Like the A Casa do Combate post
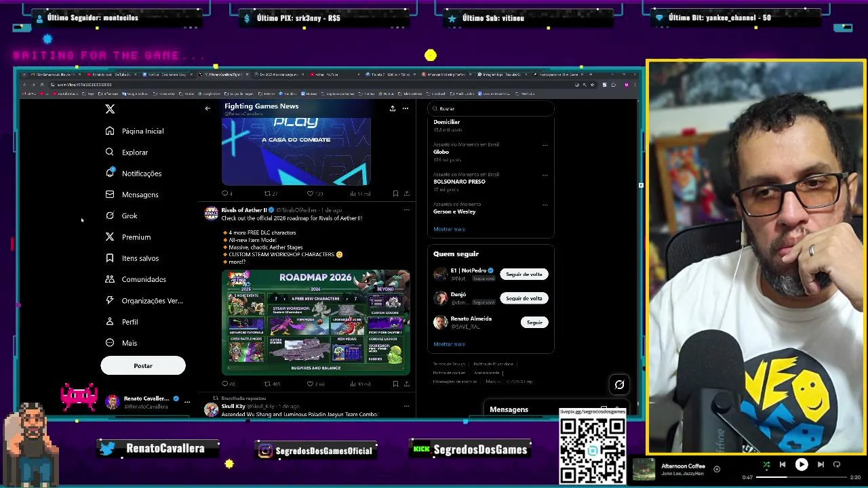The width and height of the screenshot is (868, 488). coord(315,194)
